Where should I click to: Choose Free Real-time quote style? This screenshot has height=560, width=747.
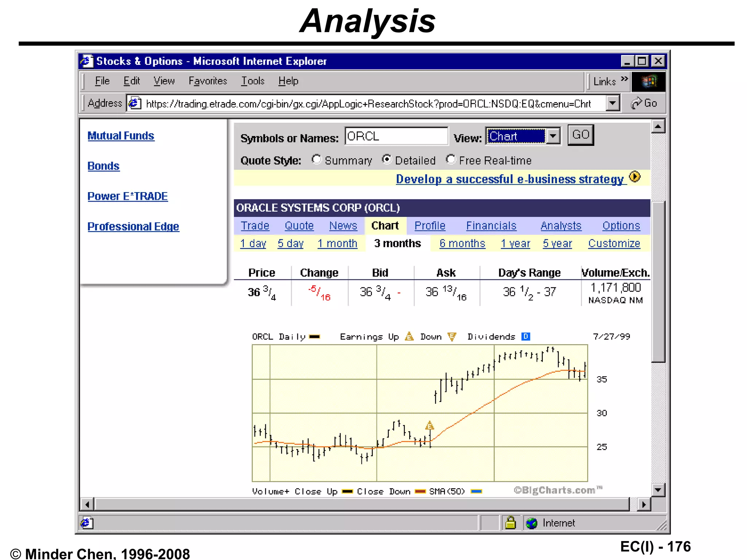(451, 160)
